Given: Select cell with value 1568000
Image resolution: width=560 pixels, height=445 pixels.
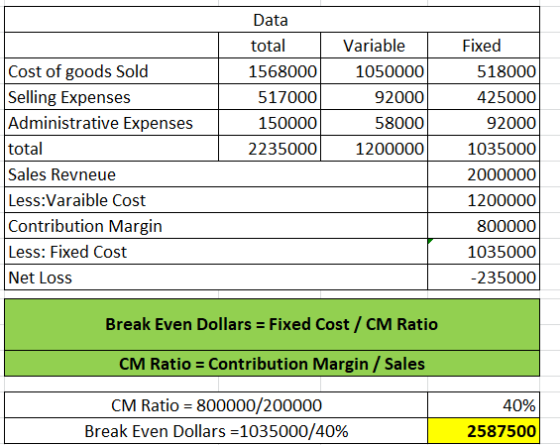Looking at the screenshot, I should point(270,71).
